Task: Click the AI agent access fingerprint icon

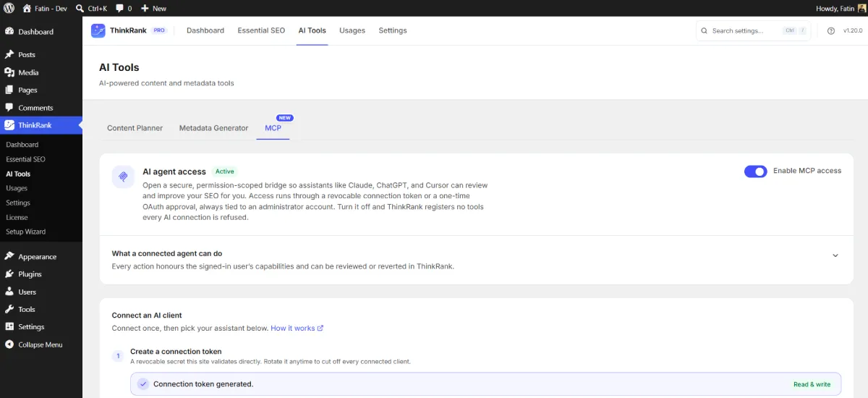Action: pos(123,177)
